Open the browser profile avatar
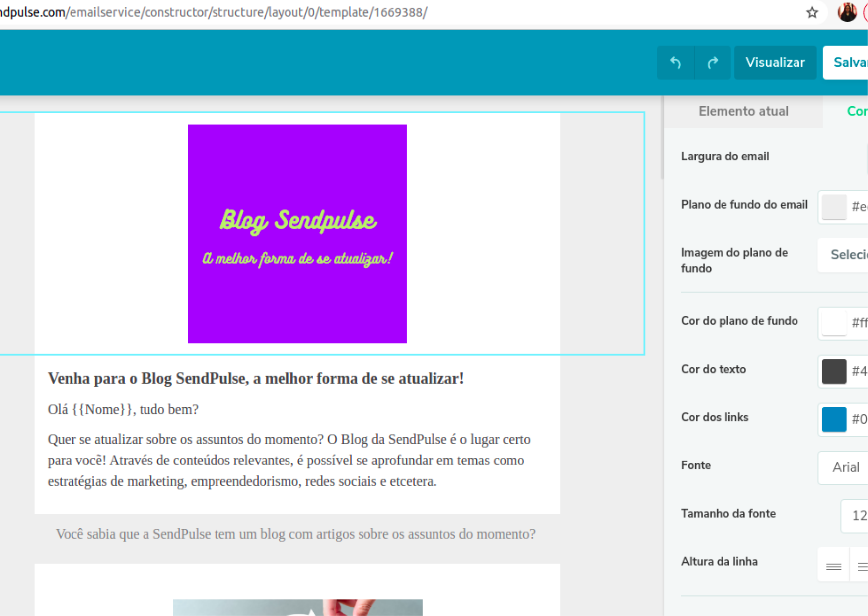 point(847,12)
